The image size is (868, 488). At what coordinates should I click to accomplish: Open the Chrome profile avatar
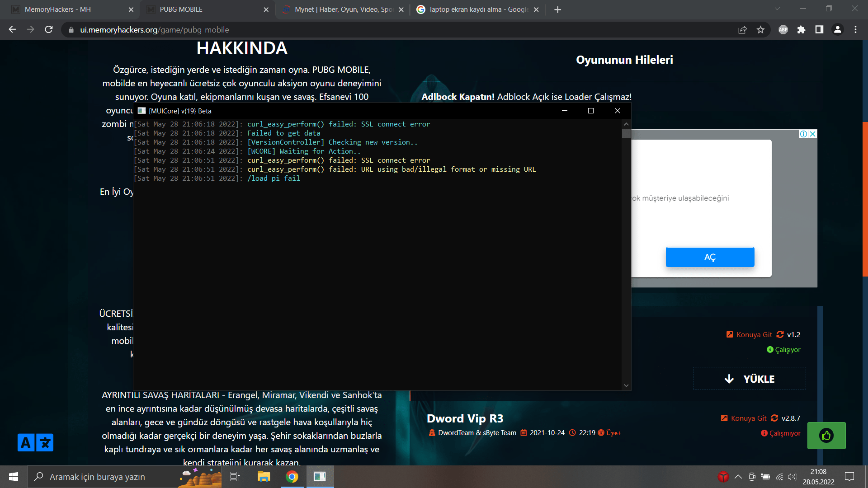pyautogui.click(x=837, y=30)
